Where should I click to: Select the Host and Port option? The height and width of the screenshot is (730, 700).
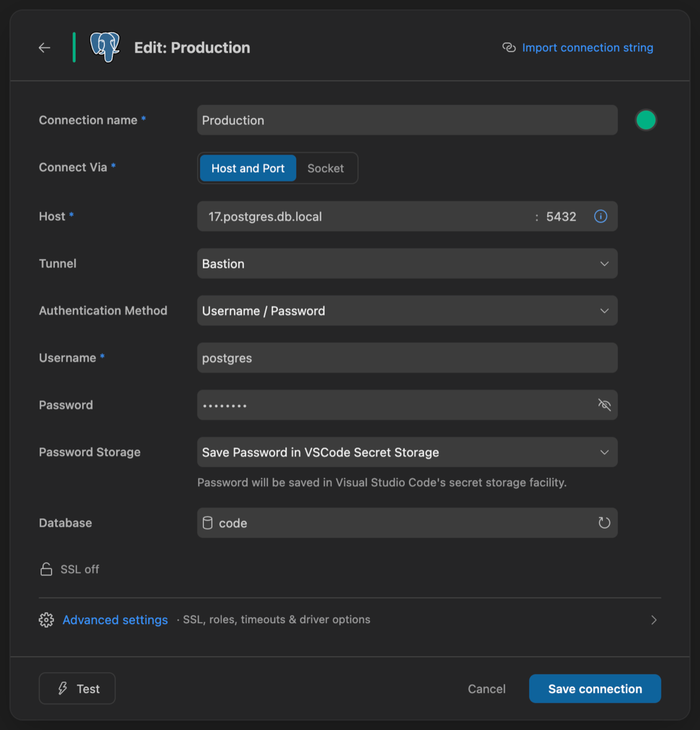pyautogui.click(x=248, y=168)
